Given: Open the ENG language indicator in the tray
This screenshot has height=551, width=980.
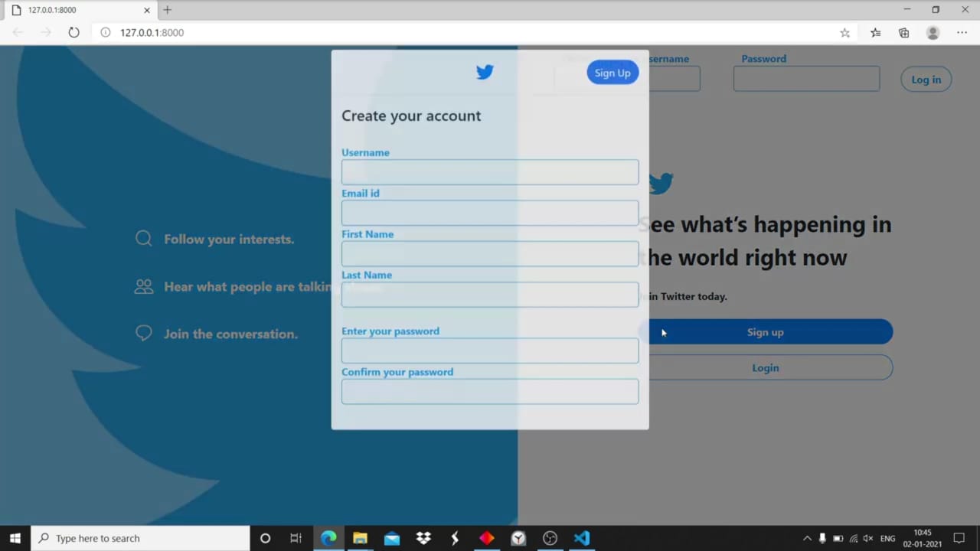Looking at the screenshot, I should 887,538.
